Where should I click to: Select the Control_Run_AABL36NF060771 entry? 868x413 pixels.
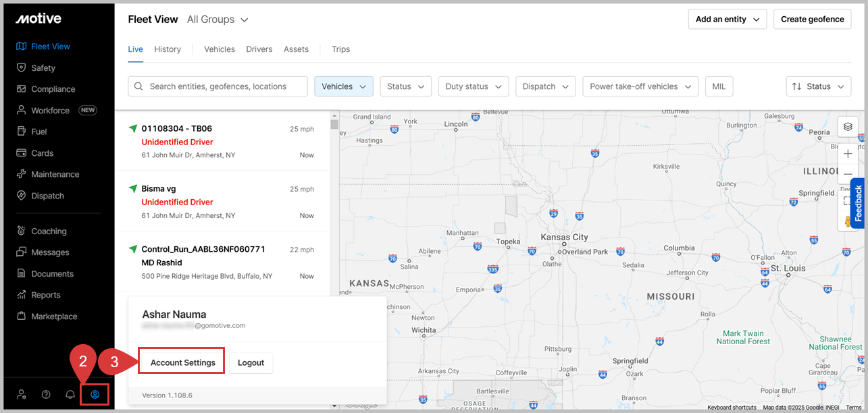222,262
